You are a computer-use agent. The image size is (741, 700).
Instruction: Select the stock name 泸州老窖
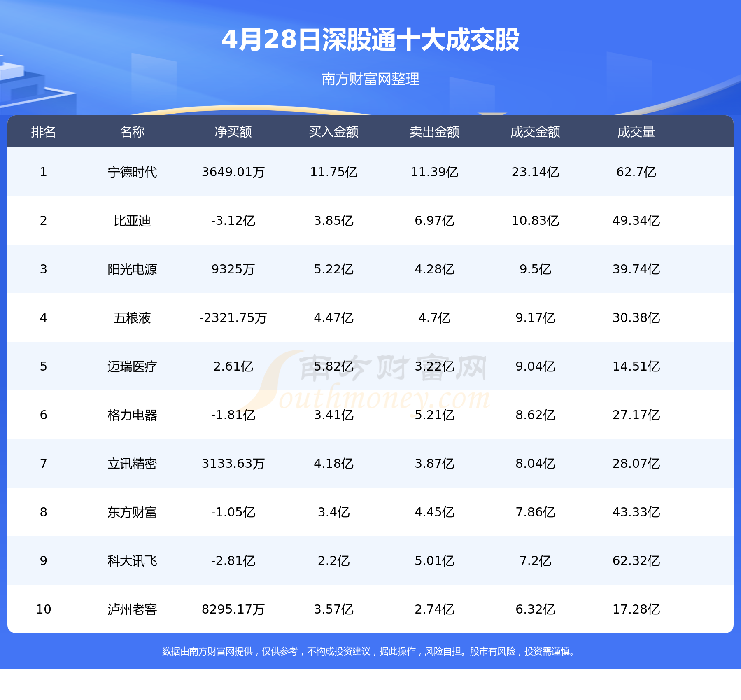pyautogui.click(x=132, y=609)
